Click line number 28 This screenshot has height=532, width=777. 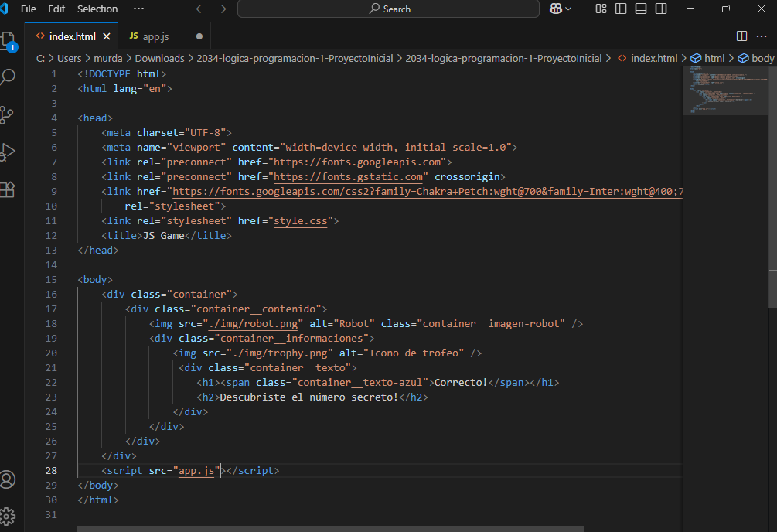[x=51, y=470]
